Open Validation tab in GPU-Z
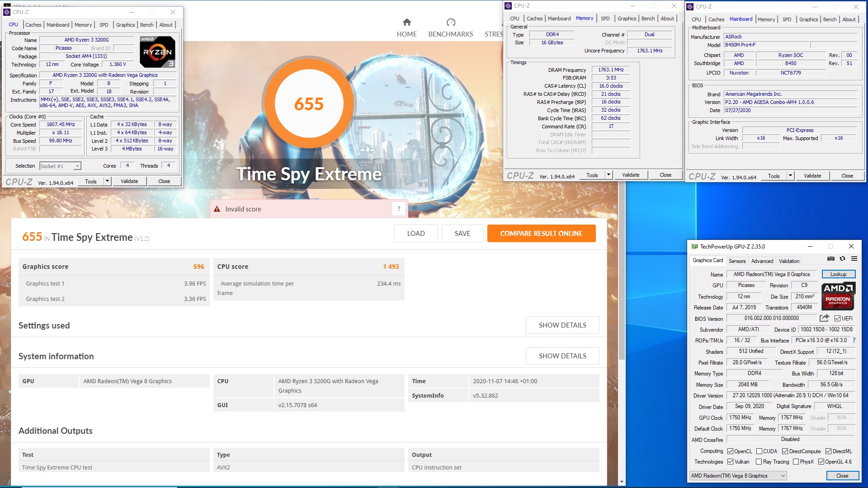The height and width of the screenshot is (488, 868). coord(789,261)
